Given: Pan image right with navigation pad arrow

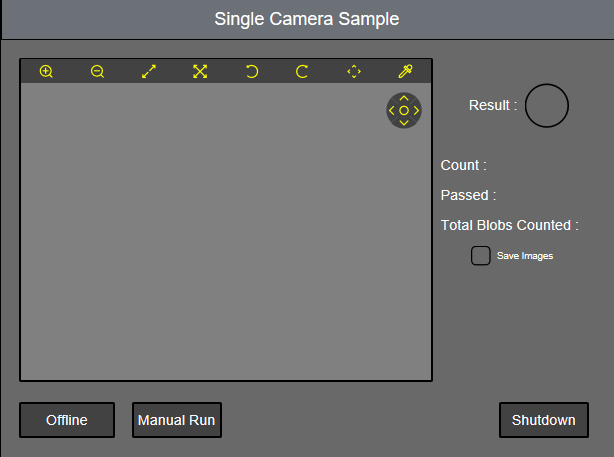Looking at the screenshot, I should tap(416, 110).
